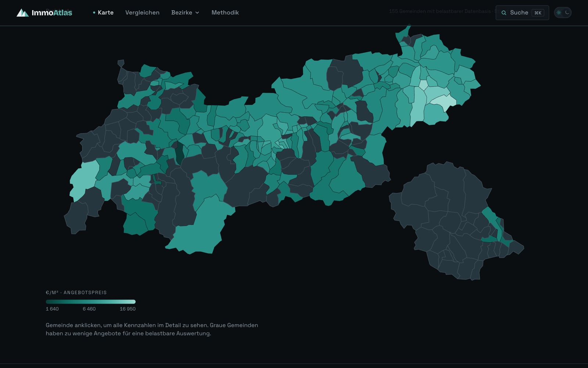Select the sun icon for light mode
The height and width of the screenshot is (368, 588).
pos(559,13)
